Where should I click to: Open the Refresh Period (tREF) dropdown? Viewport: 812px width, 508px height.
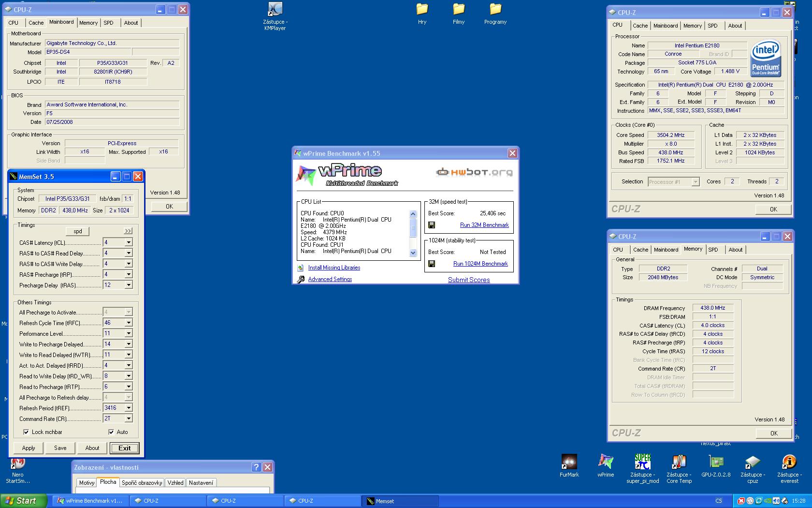pos(129,408)
